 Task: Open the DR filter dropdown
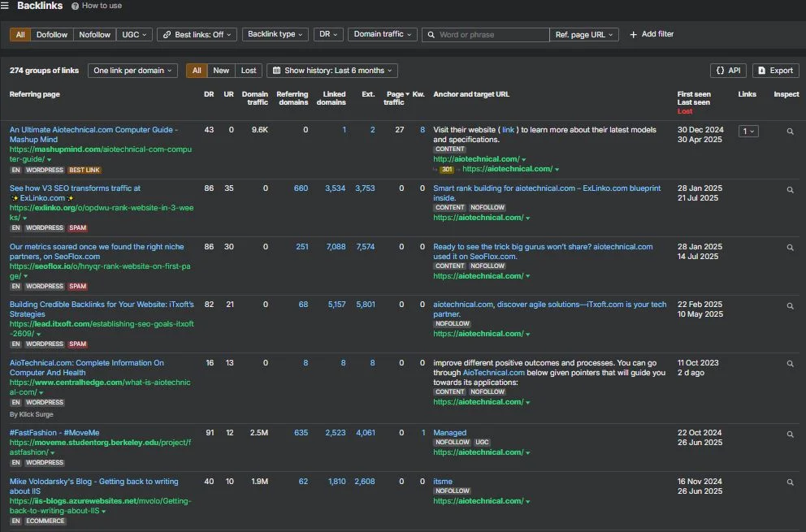328,34
